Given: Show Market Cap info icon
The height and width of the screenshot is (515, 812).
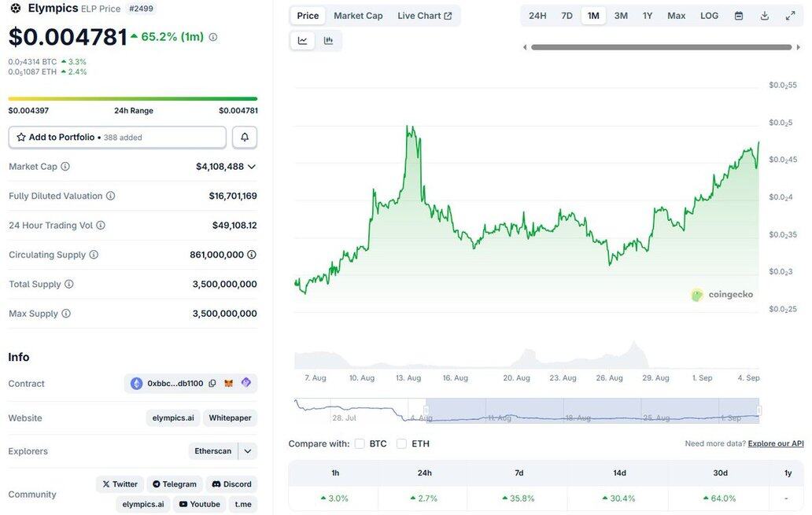Looking at the screenshot, I should (65, 167).
